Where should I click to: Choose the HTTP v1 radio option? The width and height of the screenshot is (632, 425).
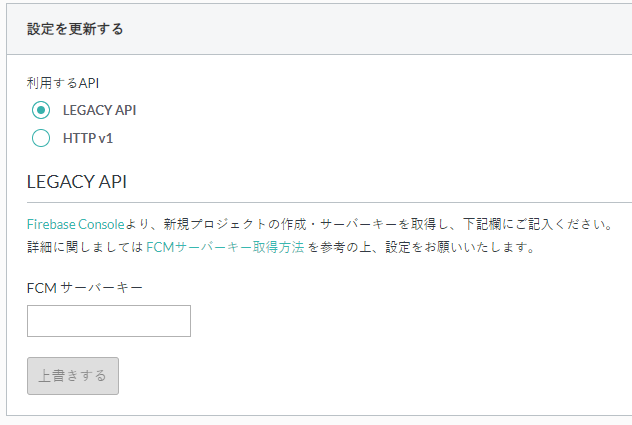[x=41, y=138]
